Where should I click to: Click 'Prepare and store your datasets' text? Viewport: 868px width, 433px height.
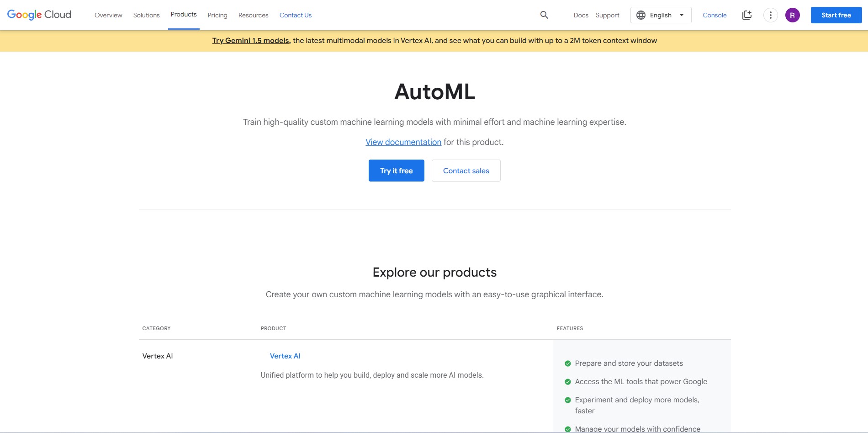[629, 364]
